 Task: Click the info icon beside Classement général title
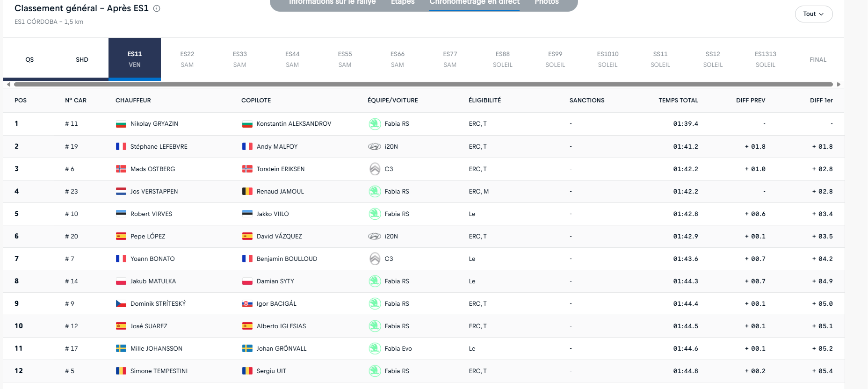[x=157, y=8]
